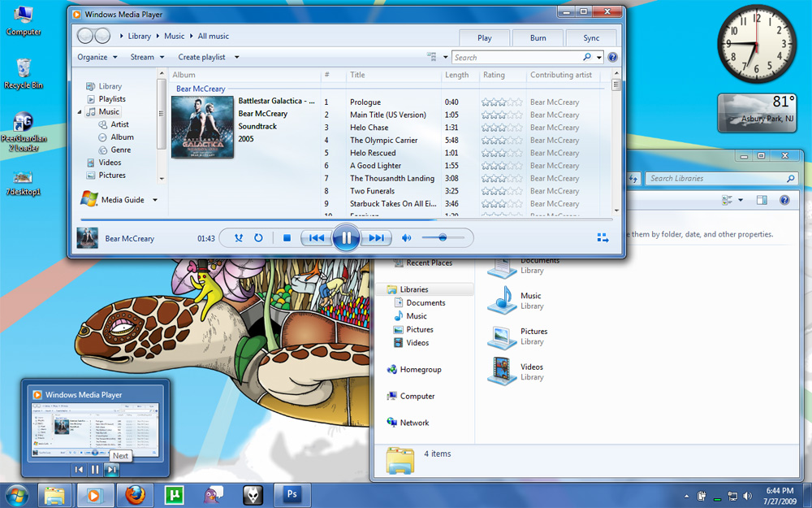This screenshot has height=508, width=812.
Task: Expand the Create playlist dropdown arrow
Action: (236, 57)
